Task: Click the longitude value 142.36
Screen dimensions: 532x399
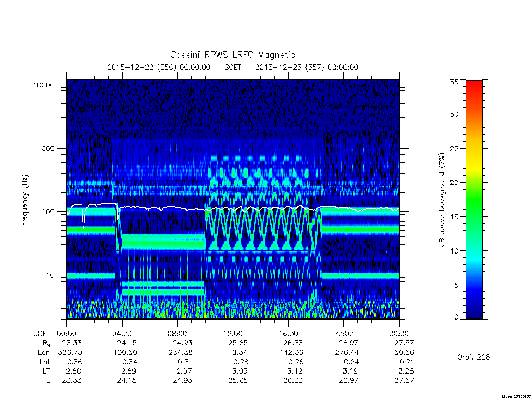Action: 291,353
